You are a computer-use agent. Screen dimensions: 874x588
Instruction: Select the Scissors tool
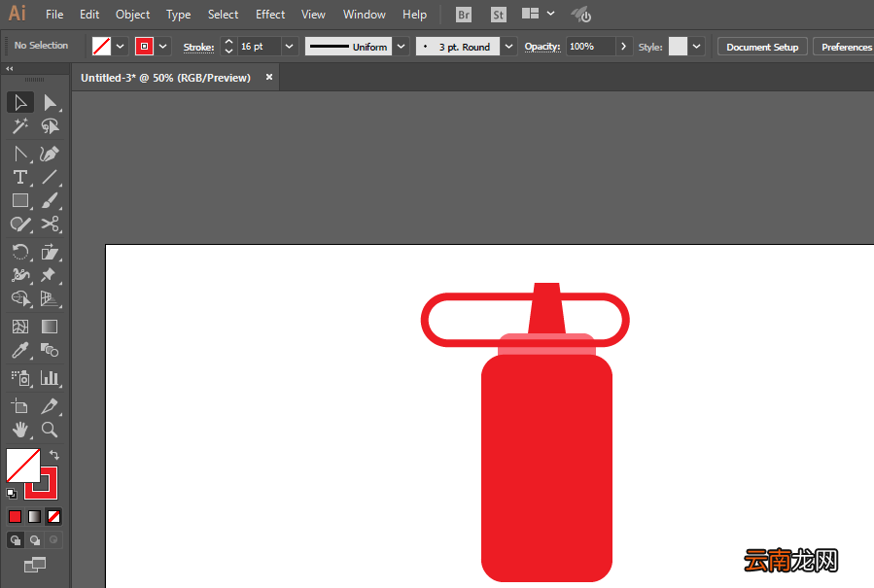[x=50, y=225]
